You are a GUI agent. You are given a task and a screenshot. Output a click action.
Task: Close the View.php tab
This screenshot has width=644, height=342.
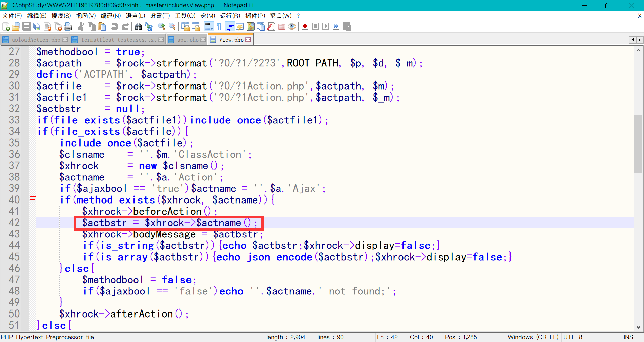tap(248, 39)
